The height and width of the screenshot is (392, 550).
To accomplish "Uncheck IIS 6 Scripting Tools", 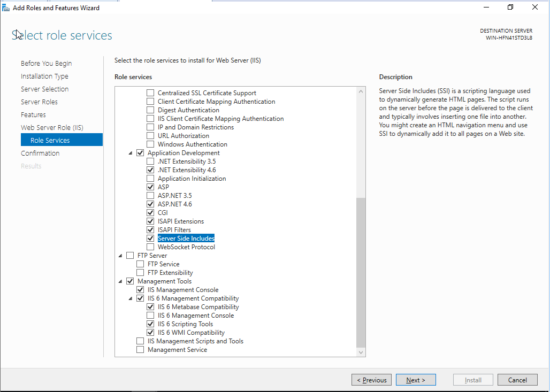I will (x=150, y=324).
